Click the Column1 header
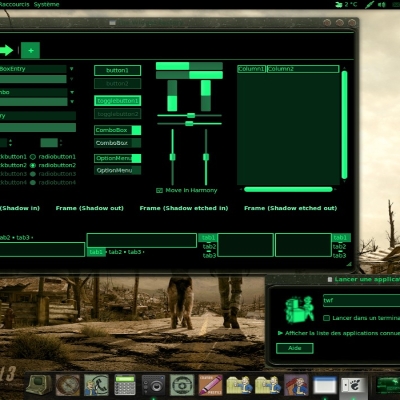 [251, 69]
